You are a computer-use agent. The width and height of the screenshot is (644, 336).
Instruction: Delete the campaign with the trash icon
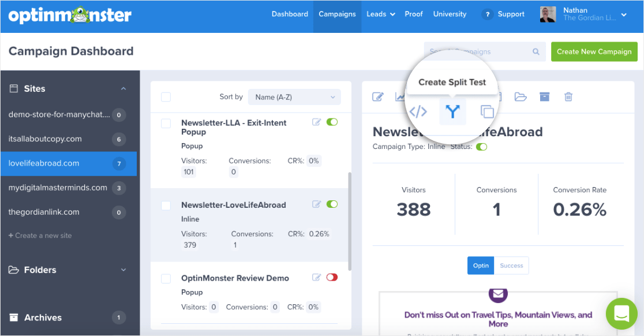click(568, 97)
